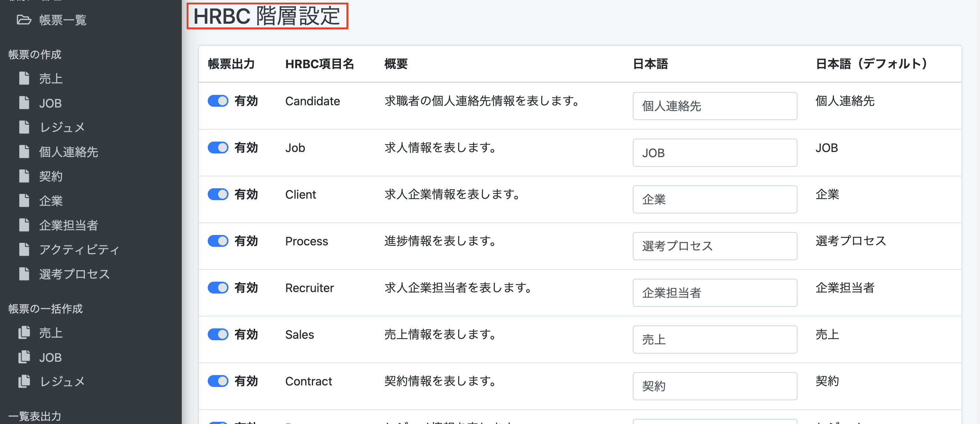Click the copy icon for レジュメ under 帳票の一括作成
This screenshot has width=980, height=424.
pyautogui.click(x=24, y=381)
